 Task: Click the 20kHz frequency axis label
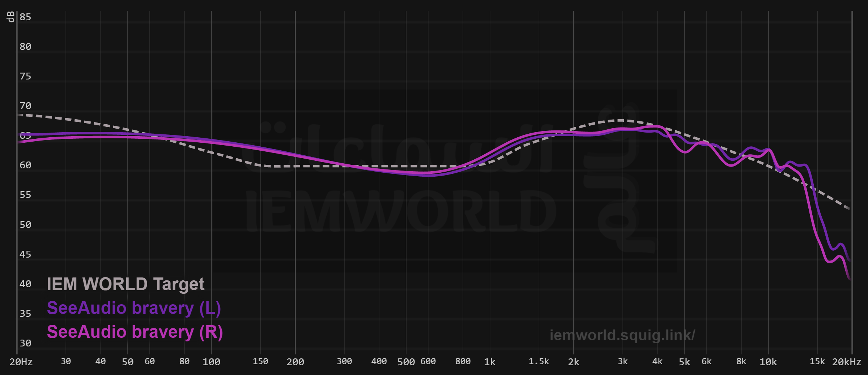pos(847,362)
